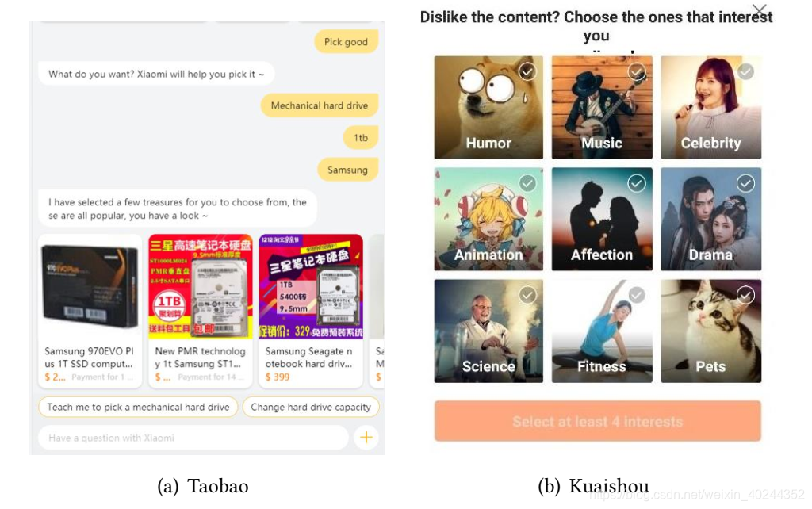Toggle the Affection interest checkmark
Image resolution: width=812 pixels, height=509 pixels.
pyautogui.click(x=637, y=183)
